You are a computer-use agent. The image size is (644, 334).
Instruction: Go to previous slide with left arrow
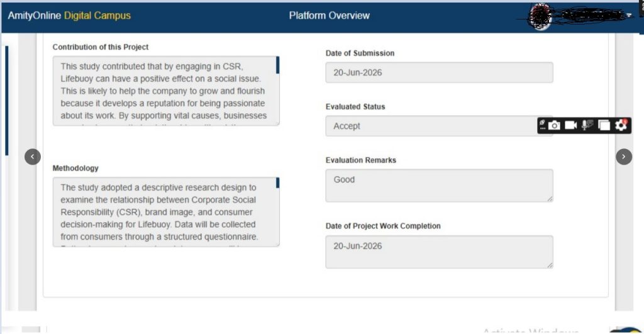coord(33,157)
